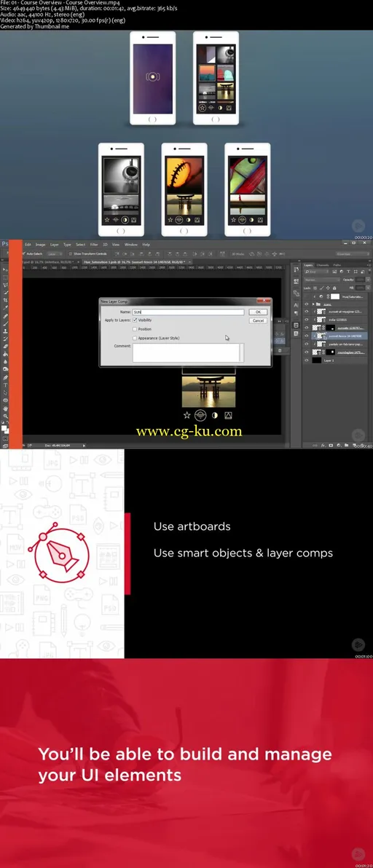Open the layer Kind filter dropdown
The image size is (373, 868).
point(317,271)
